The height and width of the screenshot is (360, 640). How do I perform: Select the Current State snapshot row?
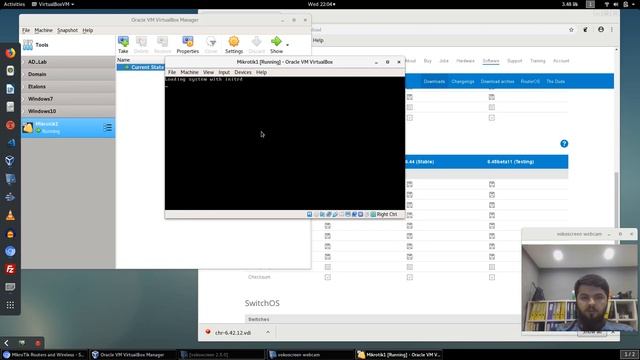pyautogui.click(x=141, y=67)
